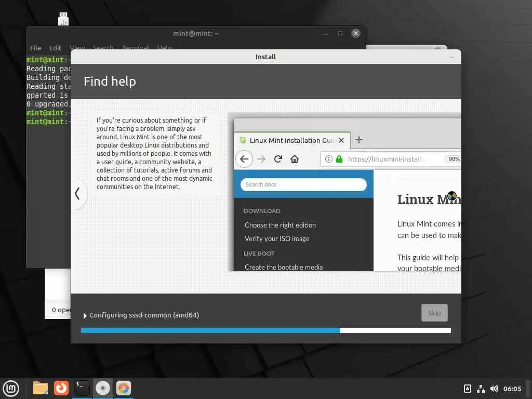
Task: Click 'Create the bootable media' link
Action: coord(284,267)
